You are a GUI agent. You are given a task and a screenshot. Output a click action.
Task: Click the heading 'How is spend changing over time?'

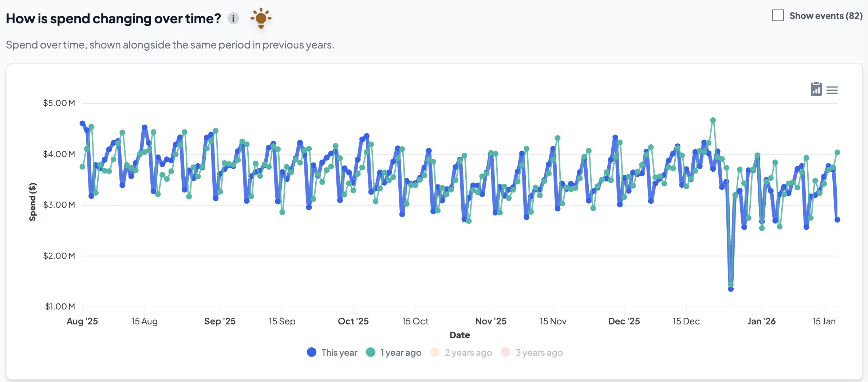[113, 19]
